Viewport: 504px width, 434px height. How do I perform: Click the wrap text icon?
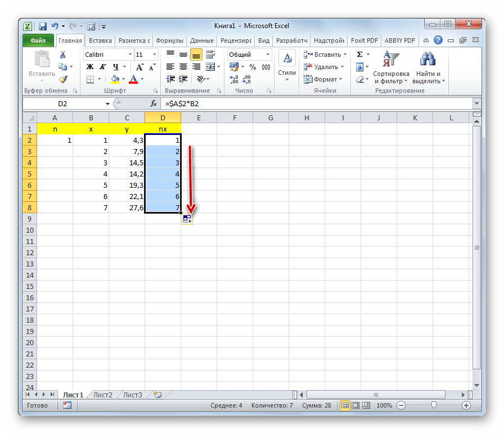[210, 55]
